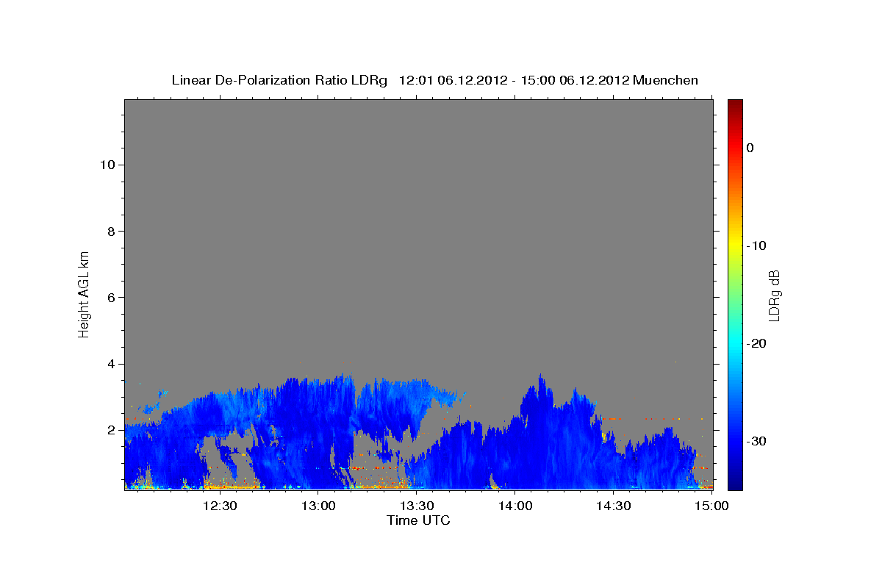The image size is (882, 588).
Task: Click the colorbar value -30
Action: [x=757, y=441]
